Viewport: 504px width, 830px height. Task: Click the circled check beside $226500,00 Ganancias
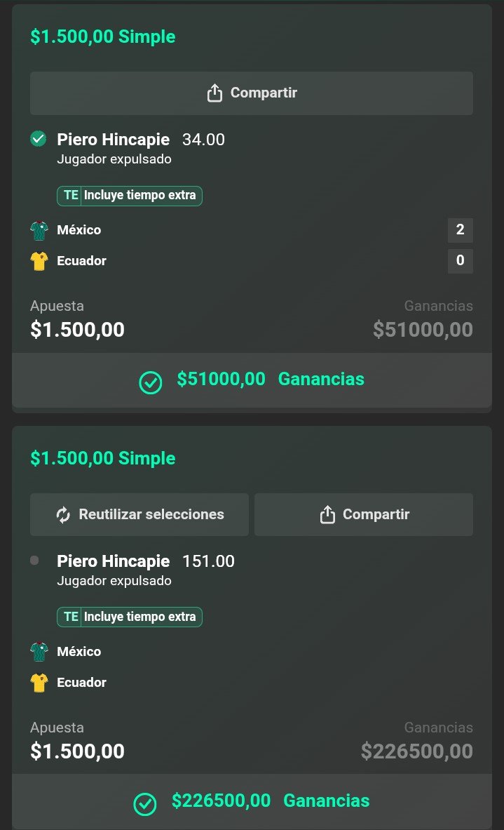145,803
